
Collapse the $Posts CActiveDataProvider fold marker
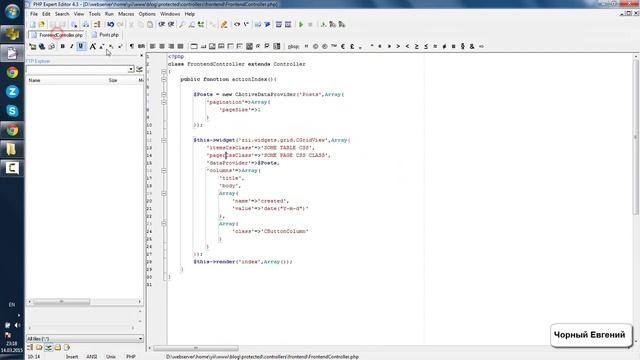pyautogui.click(x=164, y=95)
